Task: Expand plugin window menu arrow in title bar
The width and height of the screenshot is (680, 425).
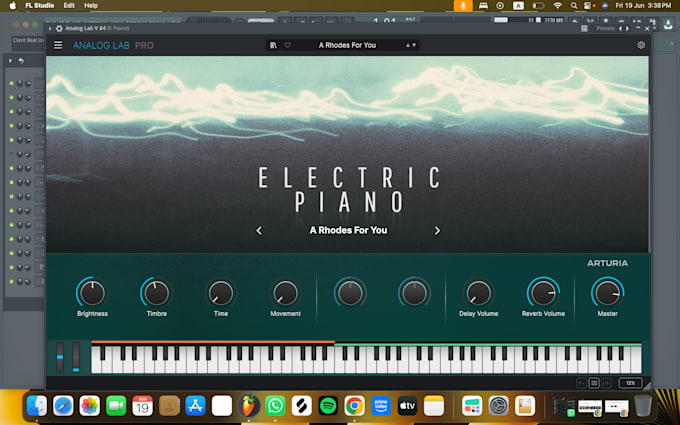Action: tap(50, 29)
